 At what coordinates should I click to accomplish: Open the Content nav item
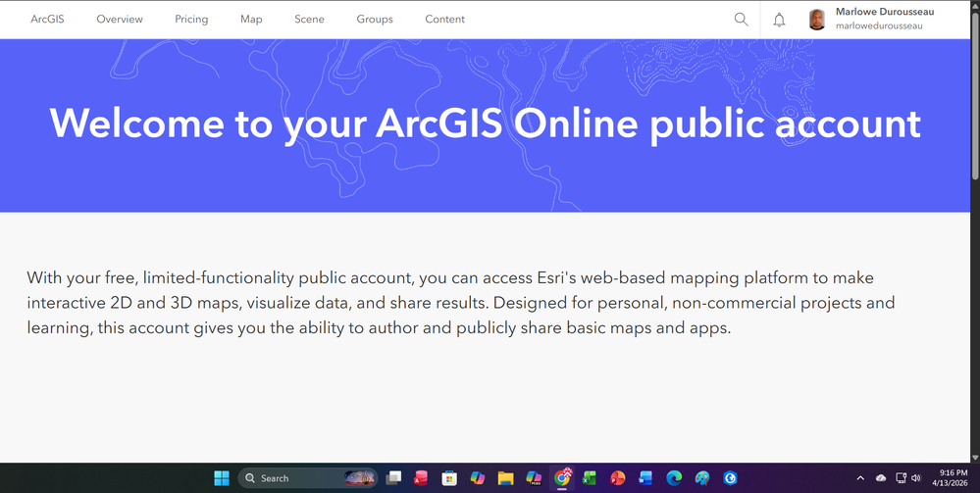click(x=445, y=20)
